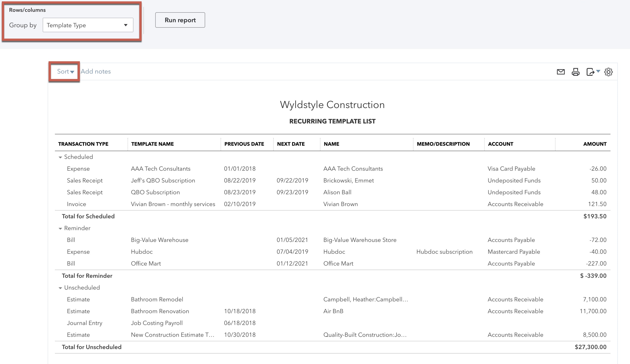Click the Visa Card Payable account cell
The width and height of the screenshot is (630, 364).
click(511, 169)
